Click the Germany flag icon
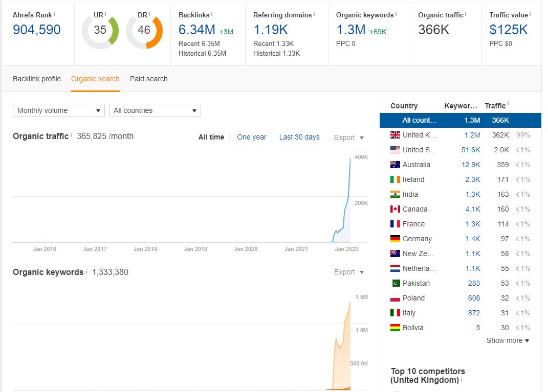The height and width of the screenshot is (392, 548). pyautogui.click(x=395, y=239)
